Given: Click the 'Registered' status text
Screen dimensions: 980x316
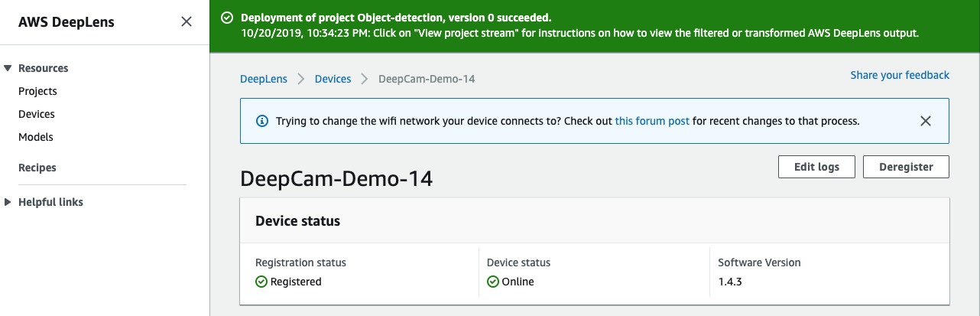Looking at the screenshot, I should tap(296, 282).
